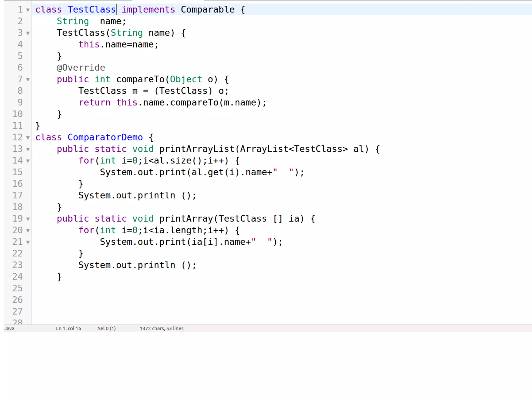532x399 pixels.
Task: Fold the ComparatorDemo class on line 12
Action: click(x=28, y=138)
